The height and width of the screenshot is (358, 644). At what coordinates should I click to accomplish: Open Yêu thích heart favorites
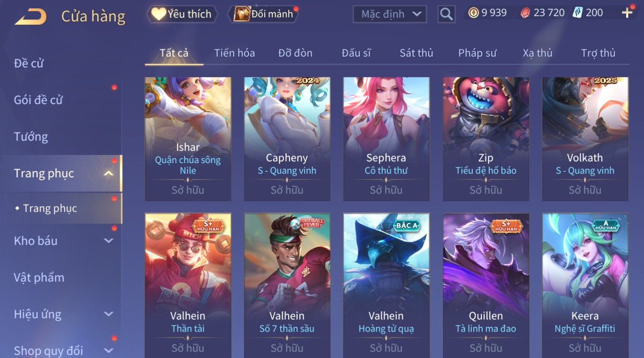pyautogui.click(x=182, y=14)
